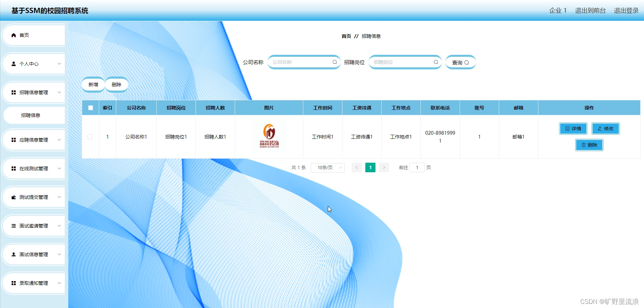Click the clipboard icon beside 测试提交管理
This screenshot has height=308, width=644.
(14, 197)
